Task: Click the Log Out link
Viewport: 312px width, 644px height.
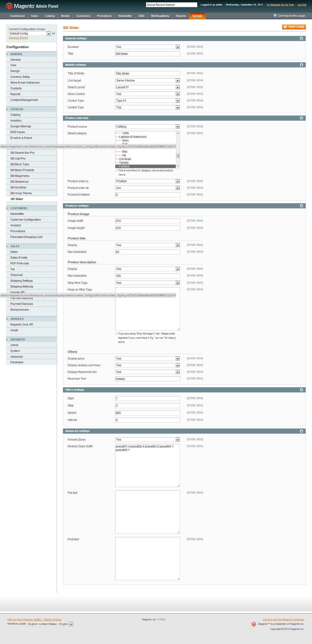Action: tap(302, 5)
